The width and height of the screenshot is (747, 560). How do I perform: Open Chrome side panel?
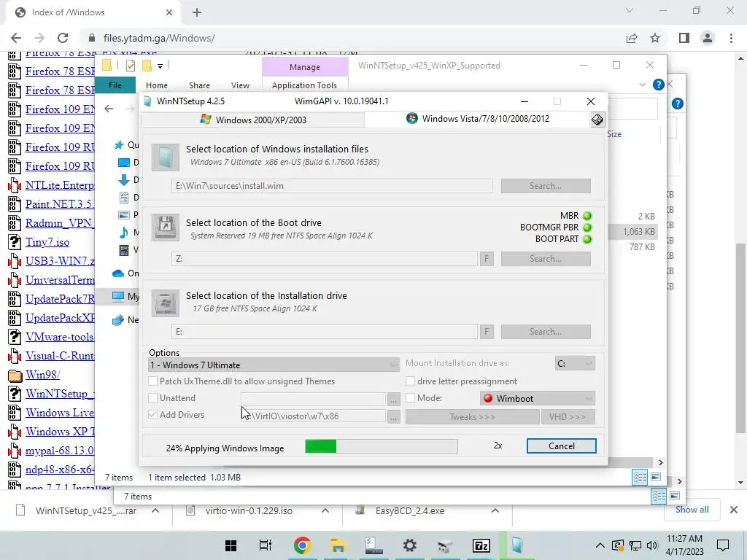tap(684, 38)
